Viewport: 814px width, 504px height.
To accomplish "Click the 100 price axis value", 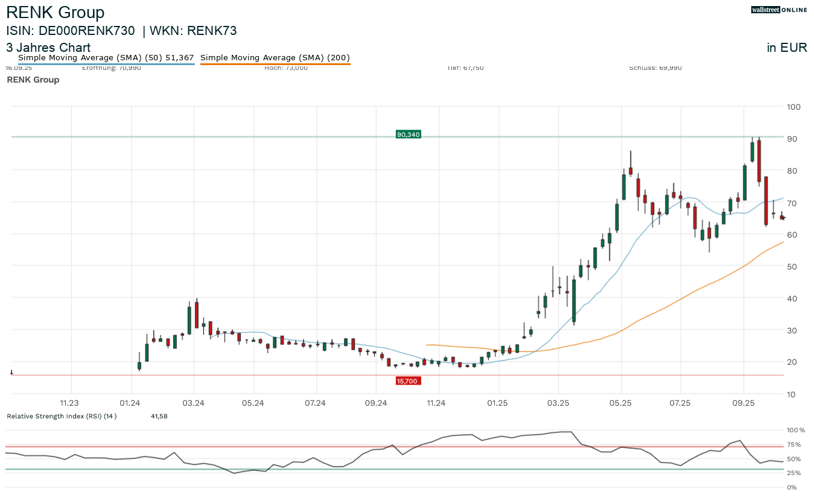I will [x=794, y=107].
